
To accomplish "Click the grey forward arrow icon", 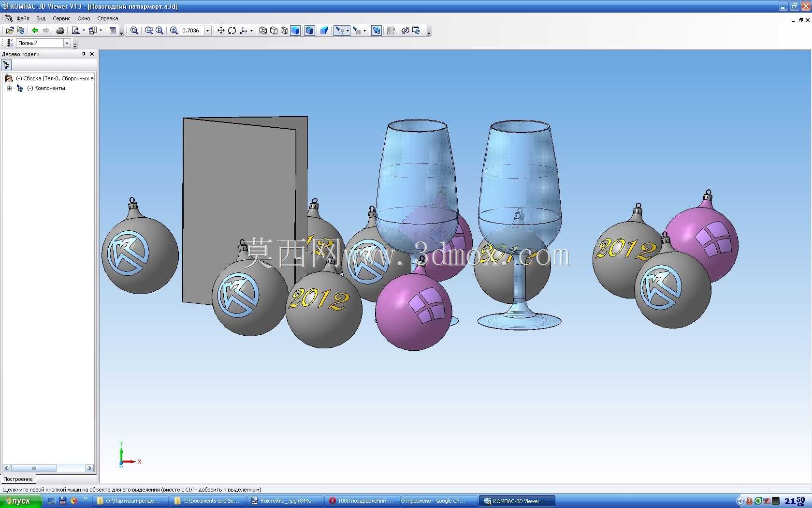I will (46, 30).
